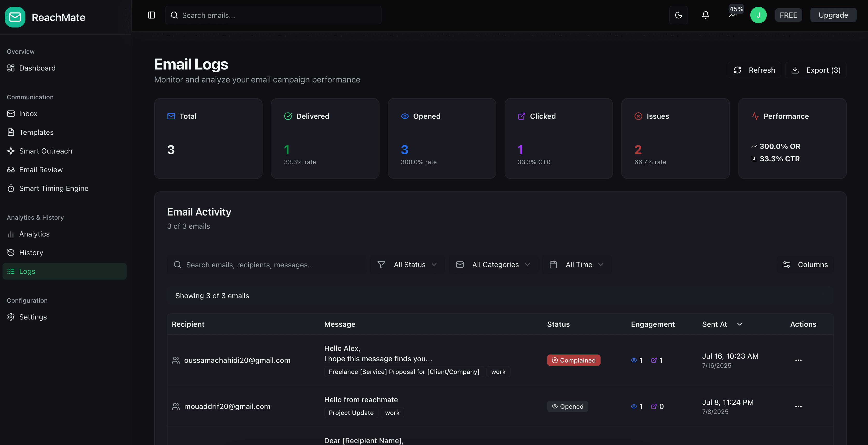Open the All Status dropdown
868x445 pixels.
407,265
